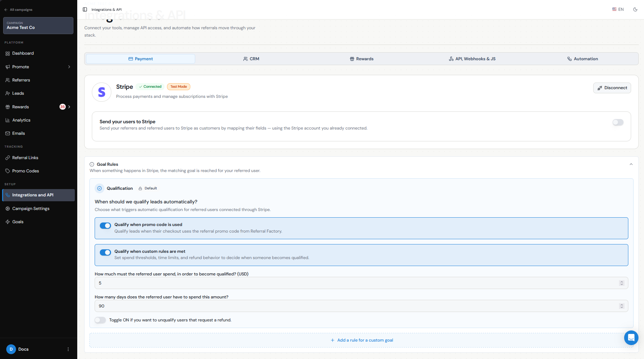Click the Rewards 35 notification badge
The width and height of the screenshot is (644, 359).
[x=63, y=107]
